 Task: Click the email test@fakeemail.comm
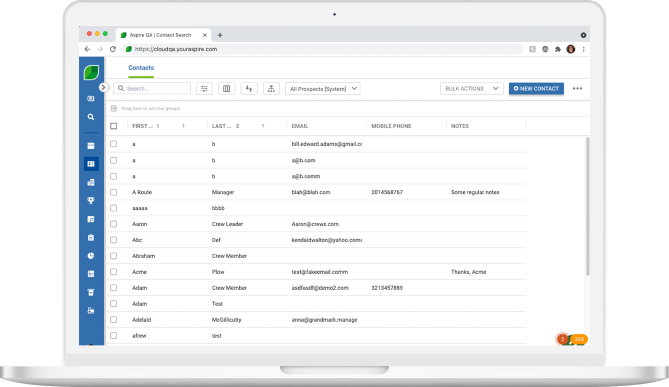(x=320, y=272)
